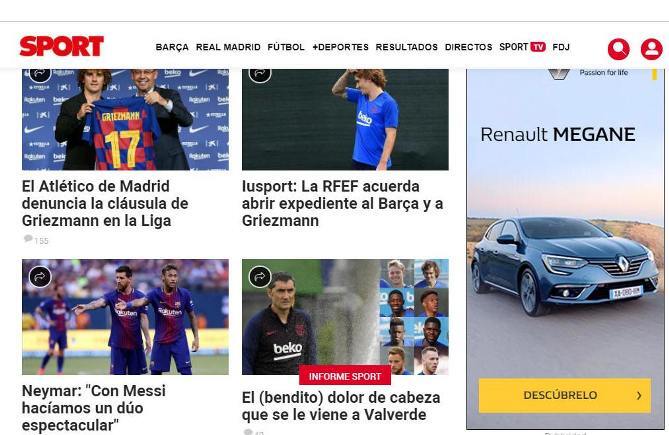This screenshot has height=435, width=669.
Task: Open RESULTADOS from the navigation bar
Action: [407, 47]
